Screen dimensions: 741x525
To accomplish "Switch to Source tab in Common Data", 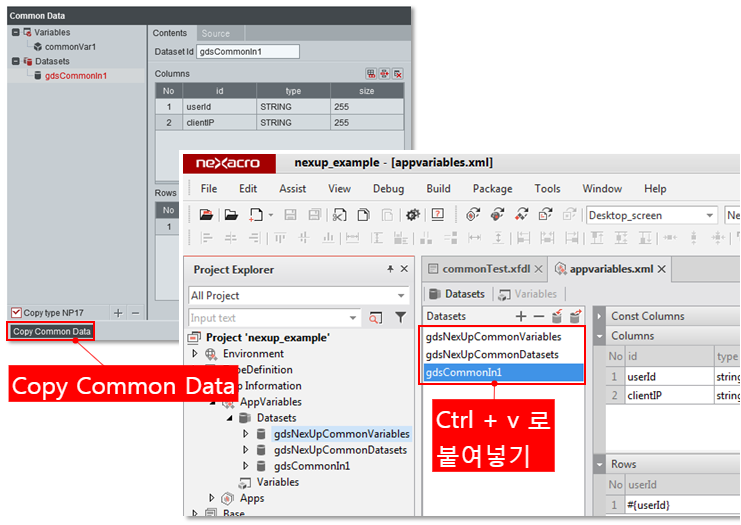I will 215,34.
